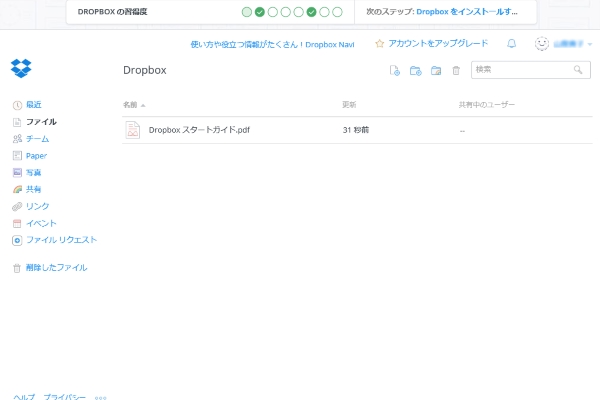Click the smiley account avatar
Viewport: 600px width, 400px height.
(542, 44)
